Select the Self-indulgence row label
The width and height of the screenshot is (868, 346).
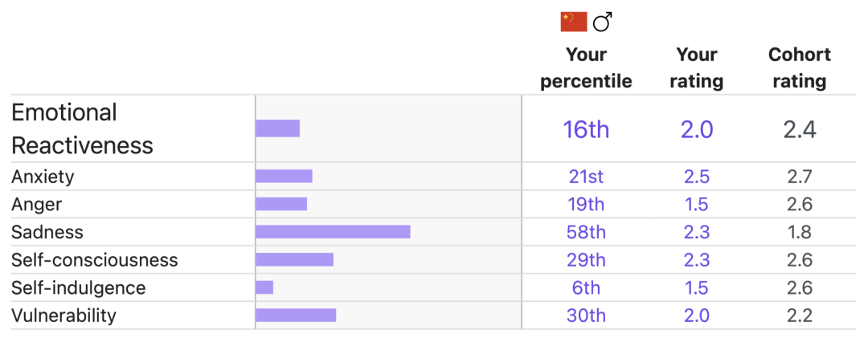pyautogui.click(x=79, y=287)
